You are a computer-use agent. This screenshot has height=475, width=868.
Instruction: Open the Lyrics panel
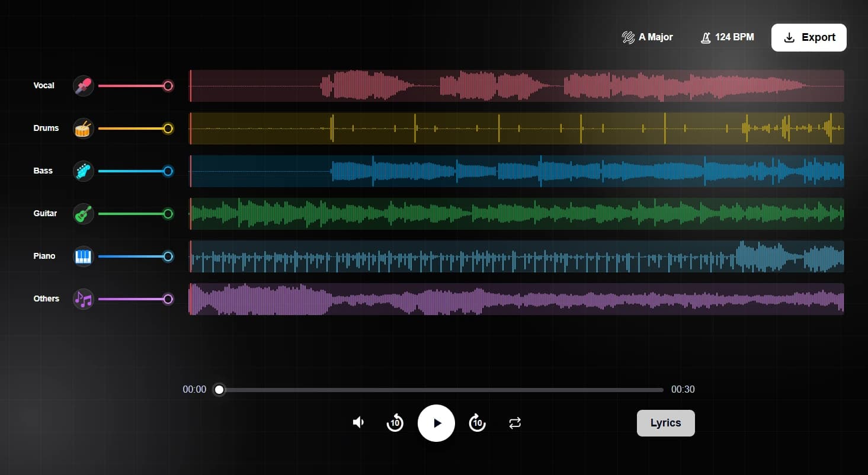point(666,423)
